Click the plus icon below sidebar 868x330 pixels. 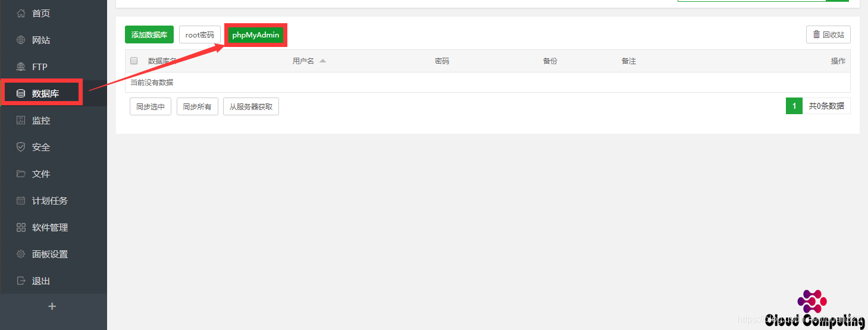click(52, 306)
